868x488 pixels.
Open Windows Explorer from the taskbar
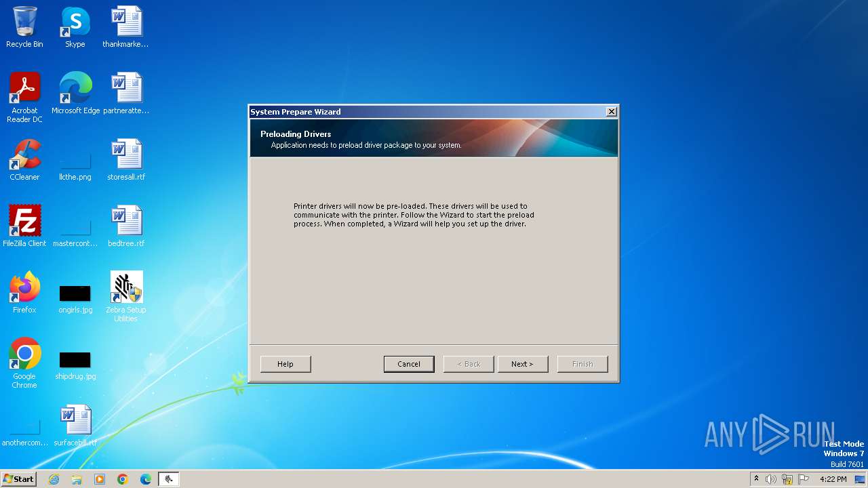pos(77,479)
